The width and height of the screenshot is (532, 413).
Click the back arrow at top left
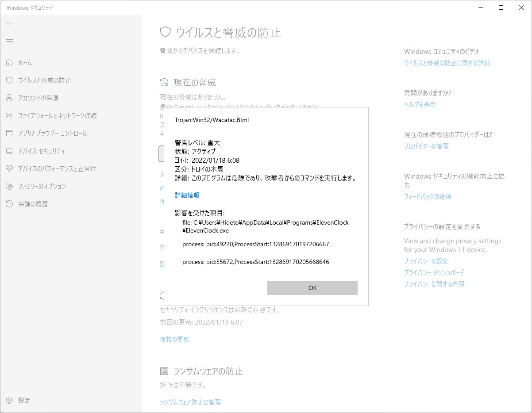click(9, 23)
